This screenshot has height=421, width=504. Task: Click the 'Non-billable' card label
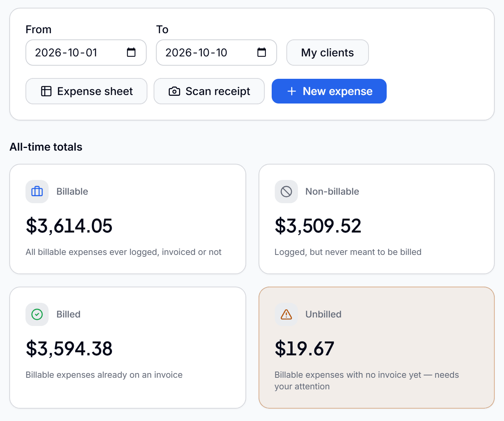tap(332, 192)
